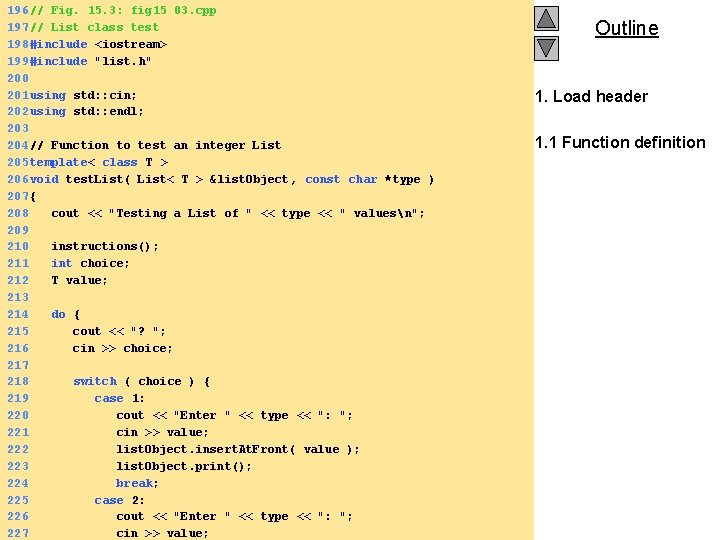Click the comment 'List class test'
The width and height of the screenshot is (720, 540).
tap(95, 27)
